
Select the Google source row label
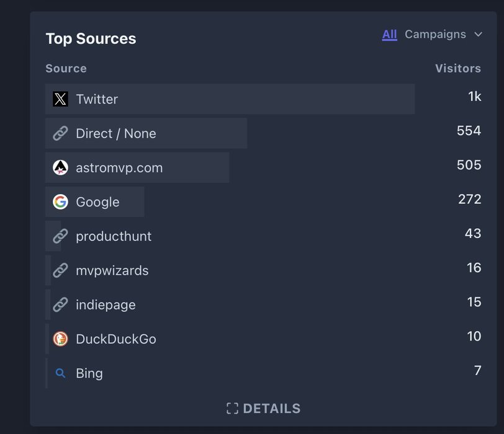97,202
